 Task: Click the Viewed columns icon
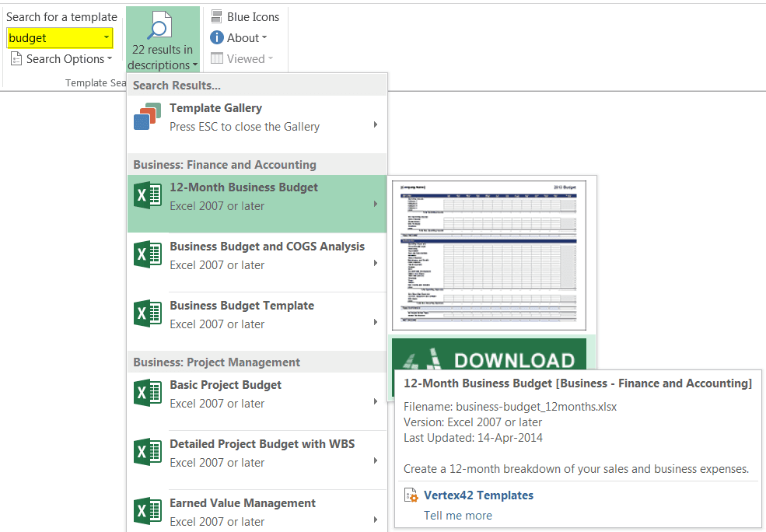216,58
